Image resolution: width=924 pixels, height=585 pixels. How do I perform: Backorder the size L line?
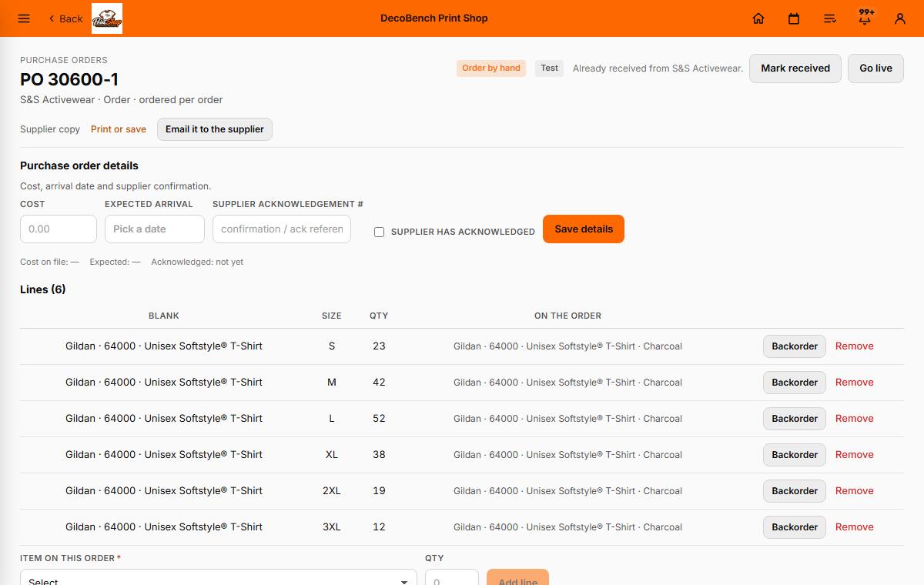click(795, 419)
